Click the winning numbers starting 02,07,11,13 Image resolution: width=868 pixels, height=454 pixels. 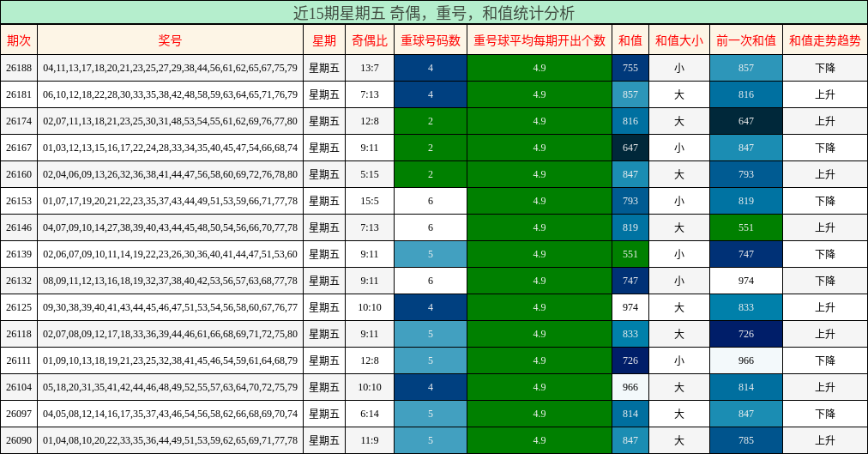coord(170,121)
